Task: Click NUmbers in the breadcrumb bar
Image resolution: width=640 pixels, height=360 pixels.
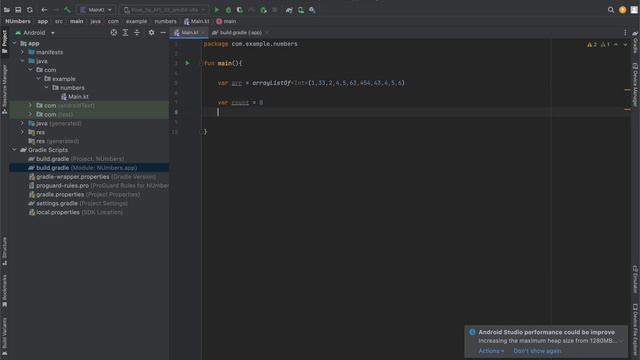Action: [18, 21]
